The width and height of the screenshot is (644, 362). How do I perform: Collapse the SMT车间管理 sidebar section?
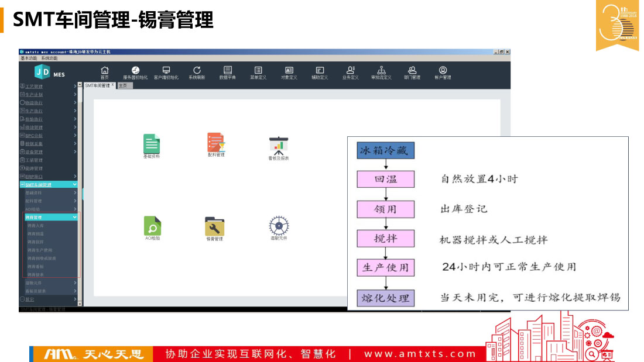tap(75, 185)
